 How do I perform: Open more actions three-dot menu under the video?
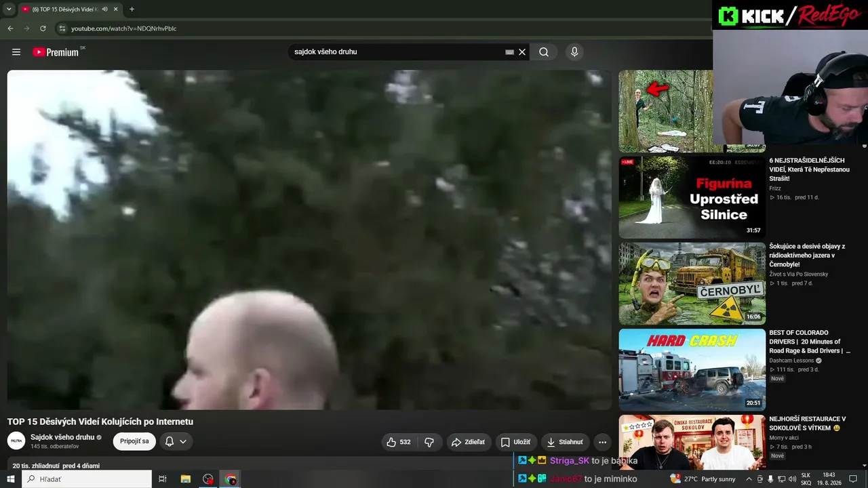click(602, 442)
